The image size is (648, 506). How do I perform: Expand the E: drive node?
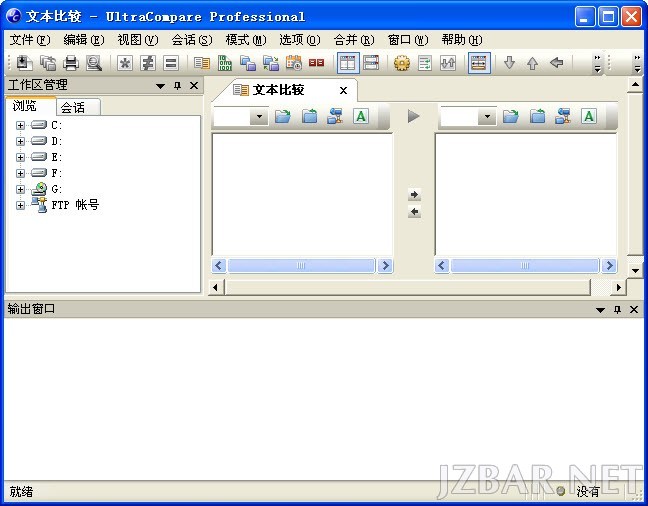click(x=20, y=157)
